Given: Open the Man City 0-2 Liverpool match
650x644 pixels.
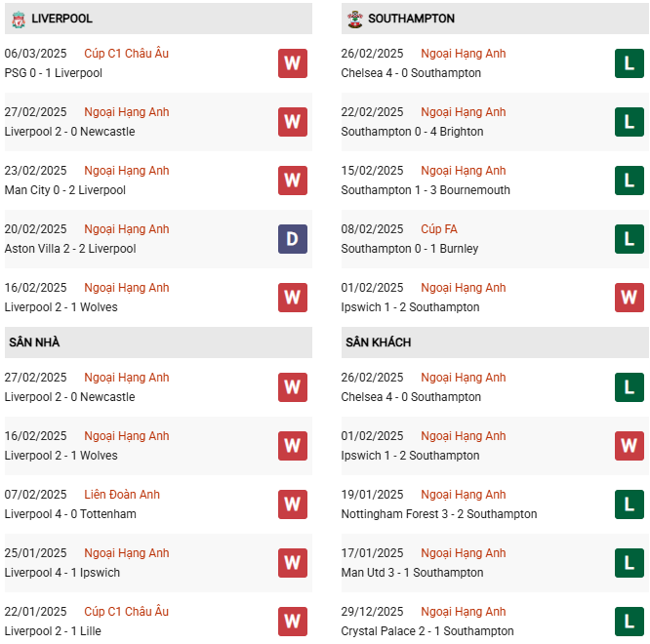Looking at the screenshot, I should (65, 190).
